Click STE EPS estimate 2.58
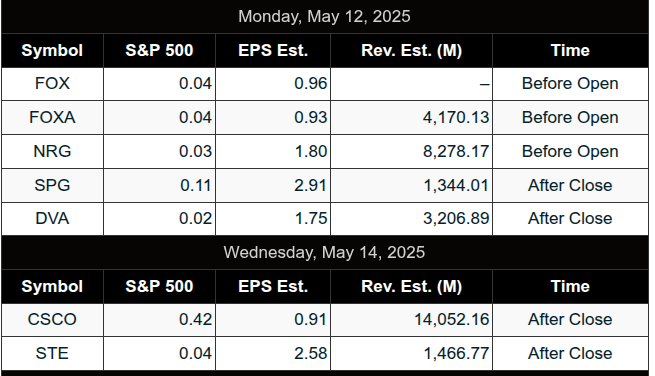Image resolution: width=655 pixels, height=376 pixels. point(310,353)
